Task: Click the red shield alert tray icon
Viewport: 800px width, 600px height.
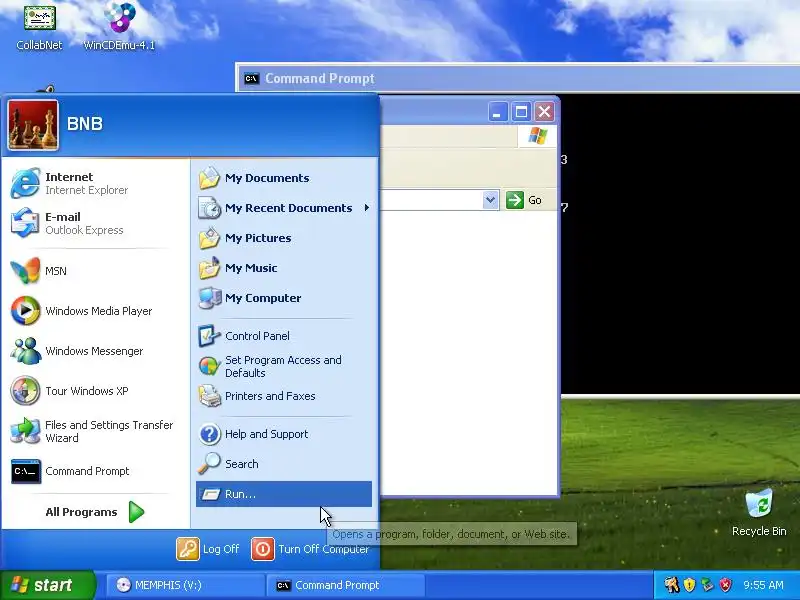Action: pyautogui.click(x=725, y=585)
